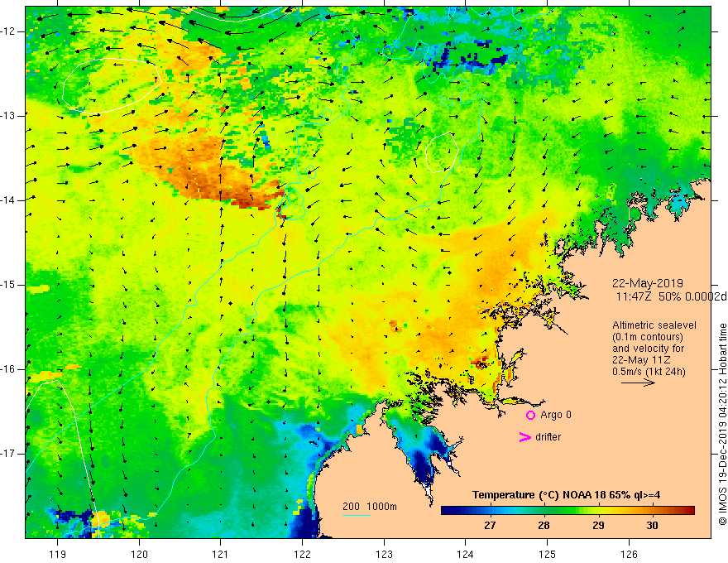Click the 27 temperature scale label

tap(490, 526)
